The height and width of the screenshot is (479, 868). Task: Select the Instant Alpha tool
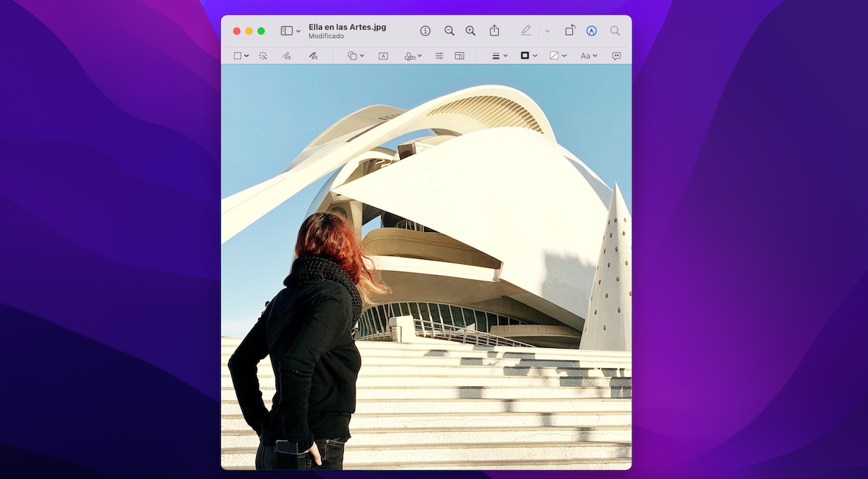point(263,55)
